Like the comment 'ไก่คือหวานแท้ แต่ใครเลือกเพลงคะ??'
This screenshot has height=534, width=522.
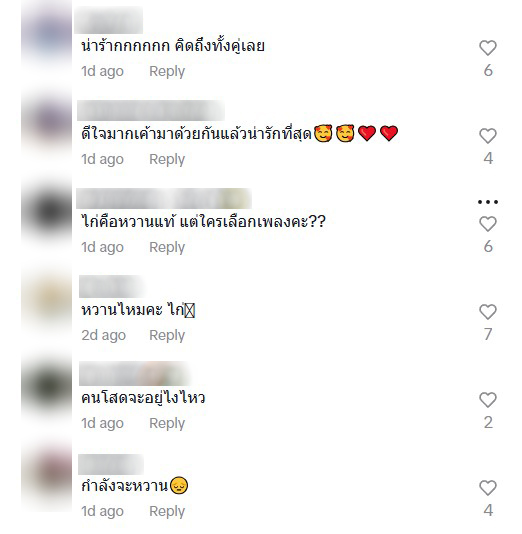[x=488, y=224]
